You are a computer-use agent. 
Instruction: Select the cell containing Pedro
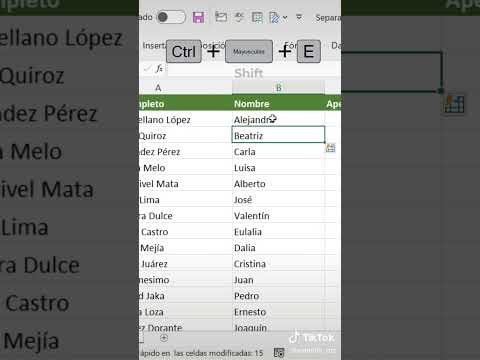coord(278,295)
